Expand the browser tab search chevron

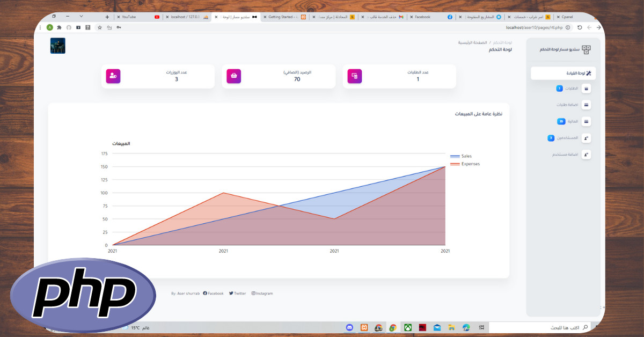tap(80, 16)
